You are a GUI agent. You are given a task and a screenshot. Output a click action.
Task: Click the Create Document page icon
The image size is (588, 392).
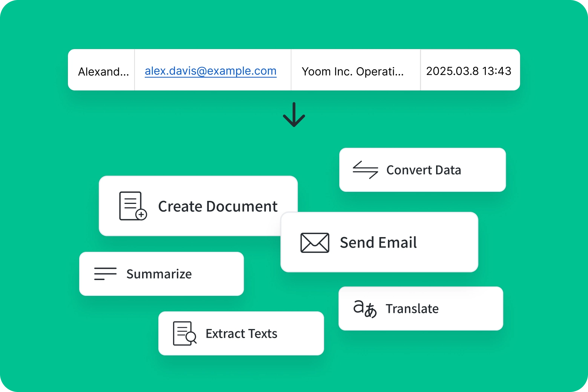(x=132, y=206)
